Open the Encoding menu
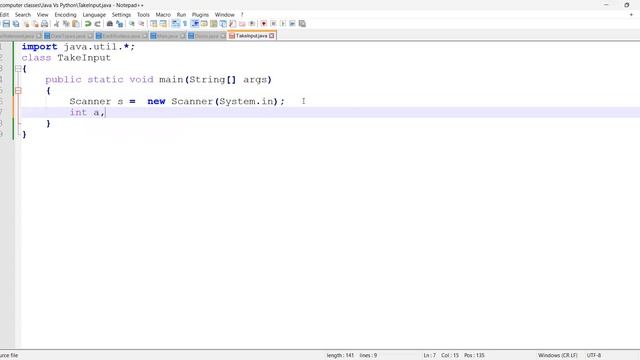 (65, 15)
